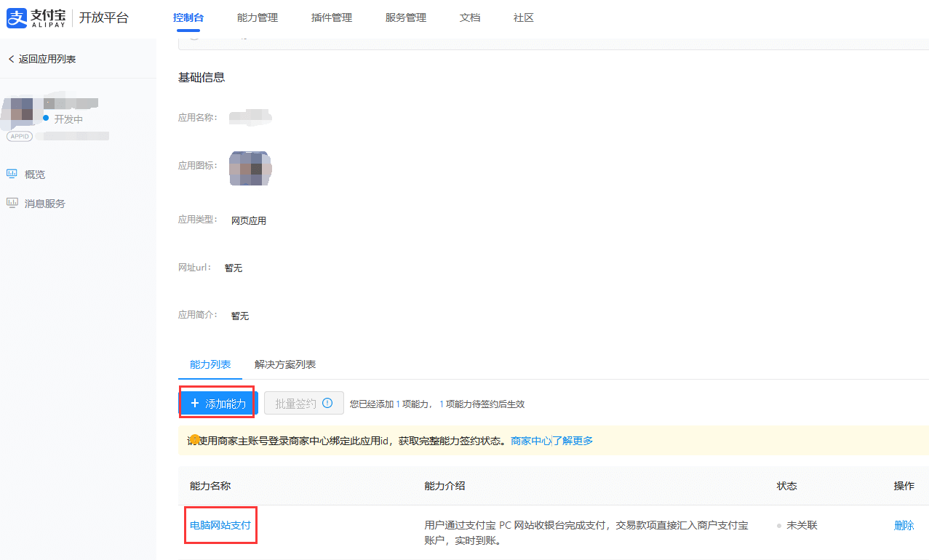Click the 应用类型 field label
This screenshot has width=929, height=560.
coord(198,220)
